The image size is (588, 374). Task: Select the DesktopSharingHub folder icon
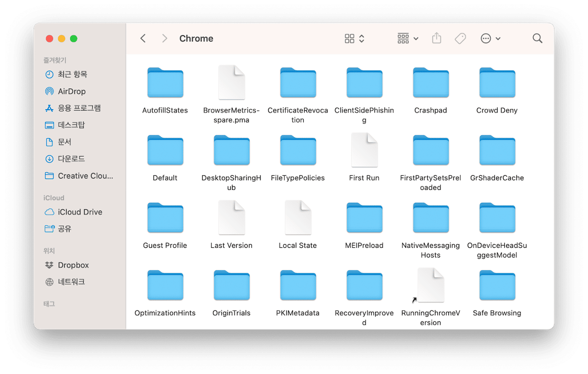pyautogui.click(x=232, y=150)
